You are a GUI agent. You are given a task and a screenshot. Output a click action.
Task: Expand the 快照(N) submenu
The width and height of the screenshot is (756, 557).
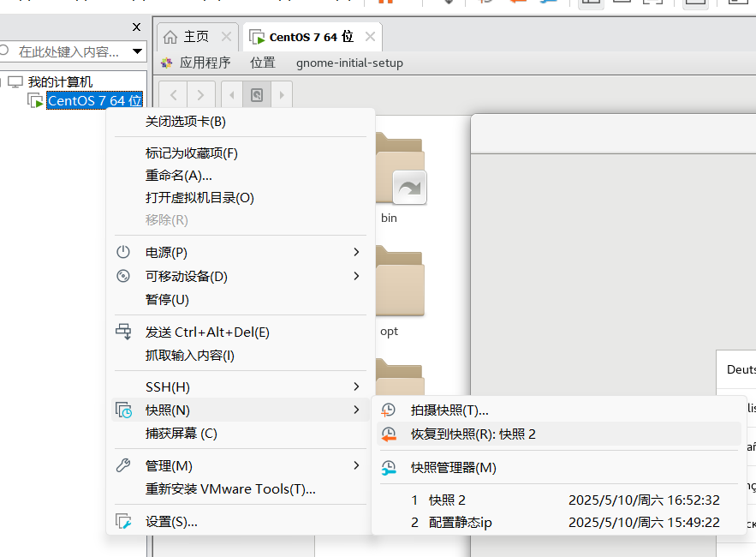click(356, 410)
